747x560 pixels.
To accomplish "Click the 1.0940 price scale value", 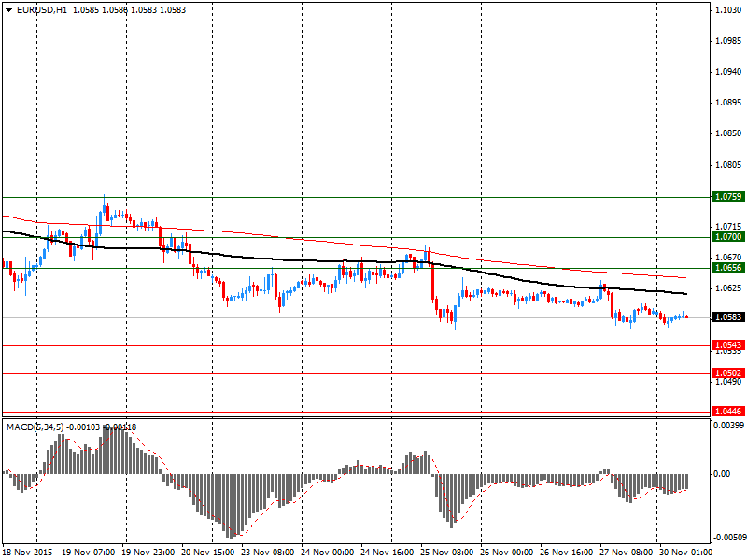I will tap(729, 72).
